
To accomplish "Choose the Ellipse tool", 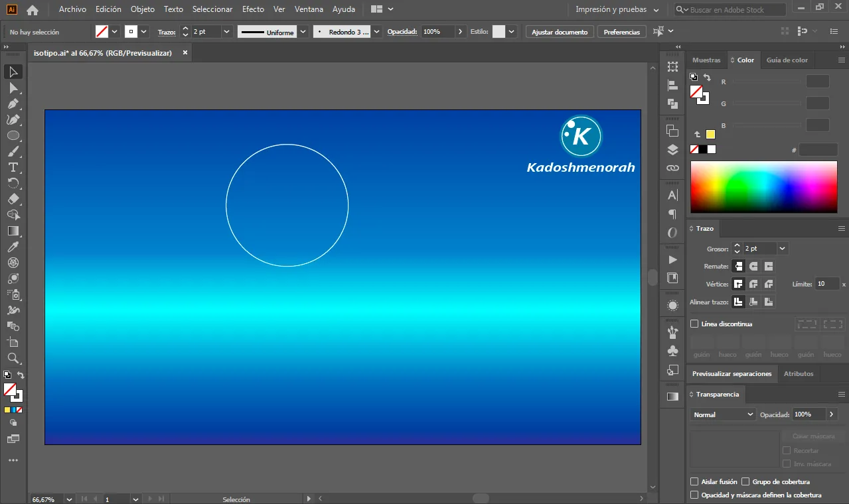I will point(13,136).
